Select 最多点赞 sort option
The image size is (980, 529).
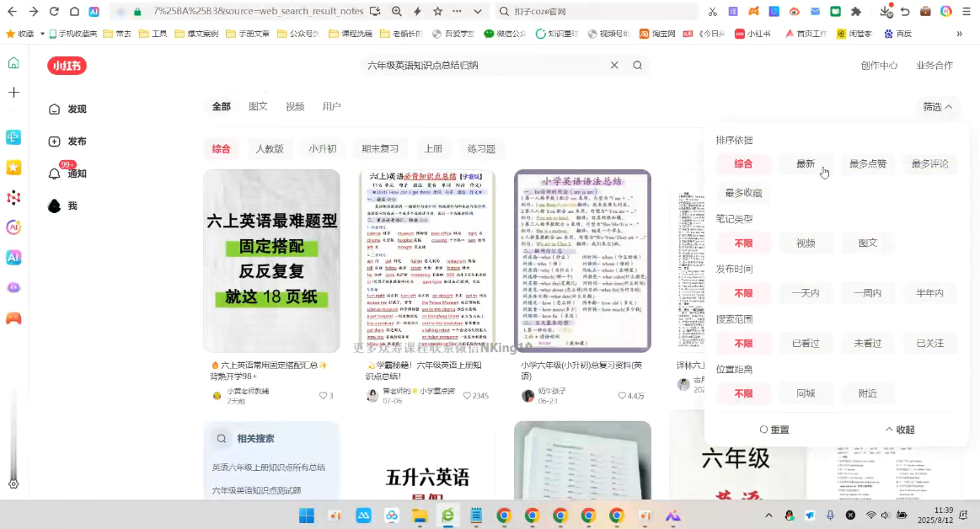(x=868, y=164)
